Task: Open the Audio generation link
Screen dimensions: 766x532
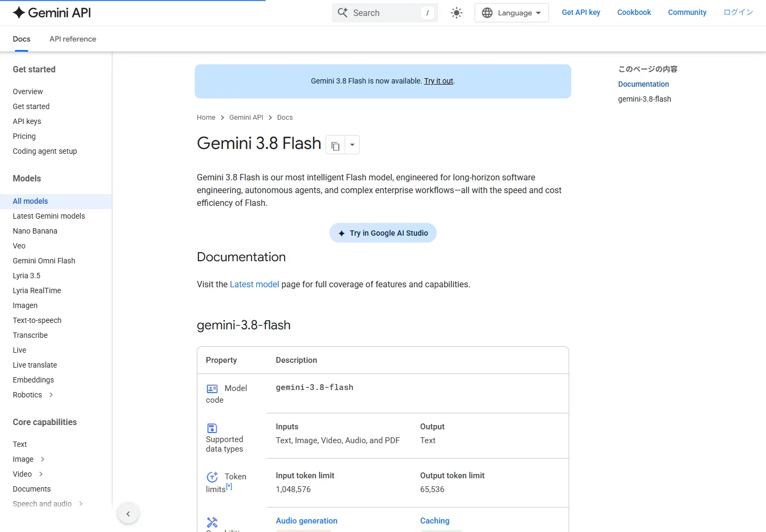Action: (x=306, y=521)
